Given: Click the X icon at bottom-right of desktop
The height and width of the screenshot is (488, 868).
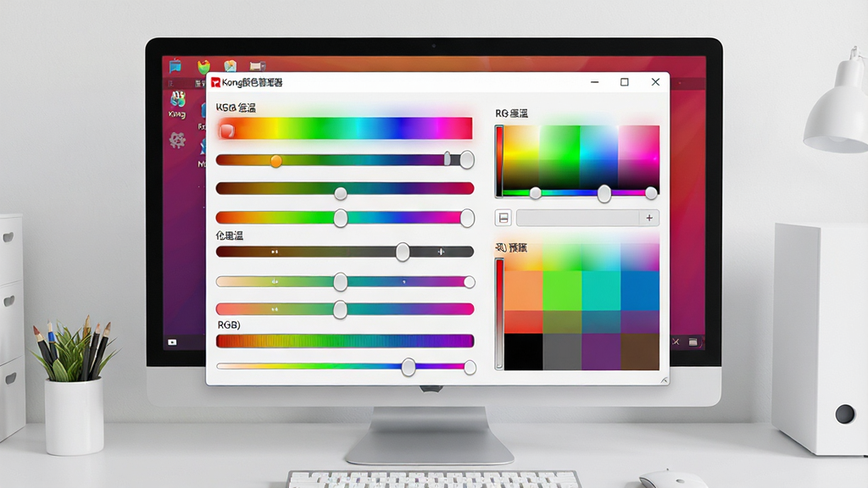Looking at the screenshot, I should point(676,342).
